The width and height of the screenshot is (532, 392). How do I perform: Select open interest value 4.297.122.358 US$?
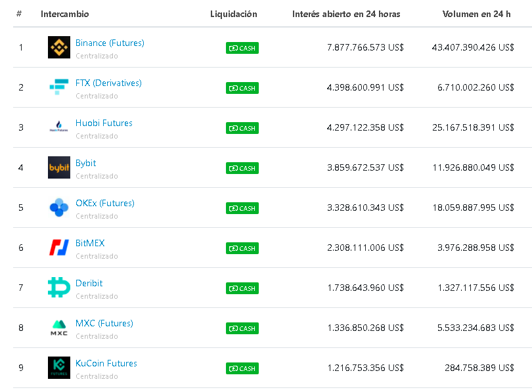(365, 127)
